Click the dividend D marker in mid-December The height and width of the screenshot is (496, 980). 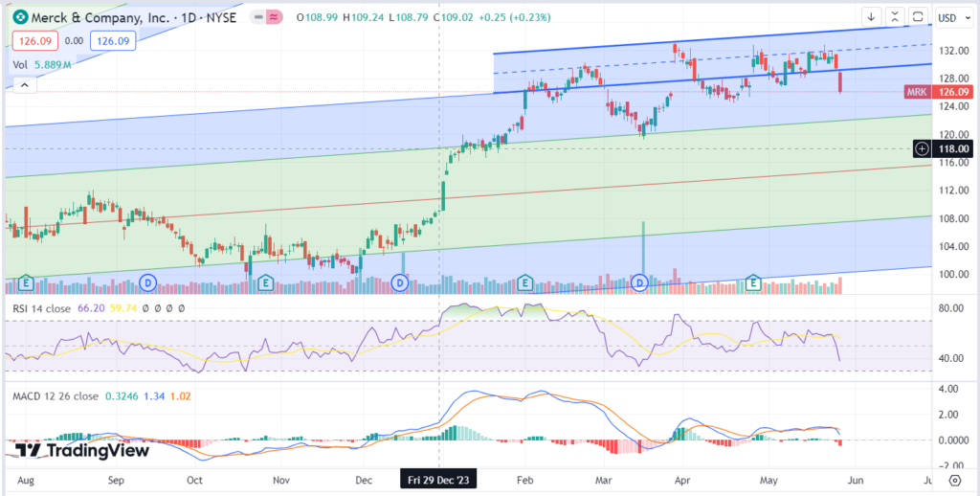click(400, 283)
